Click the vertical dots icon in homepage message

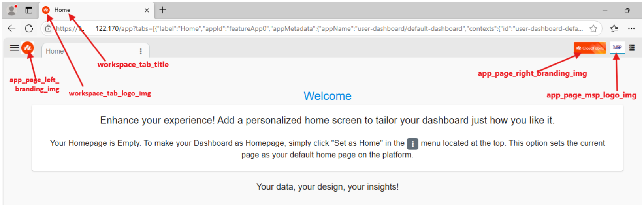click(x=412, y=144)
